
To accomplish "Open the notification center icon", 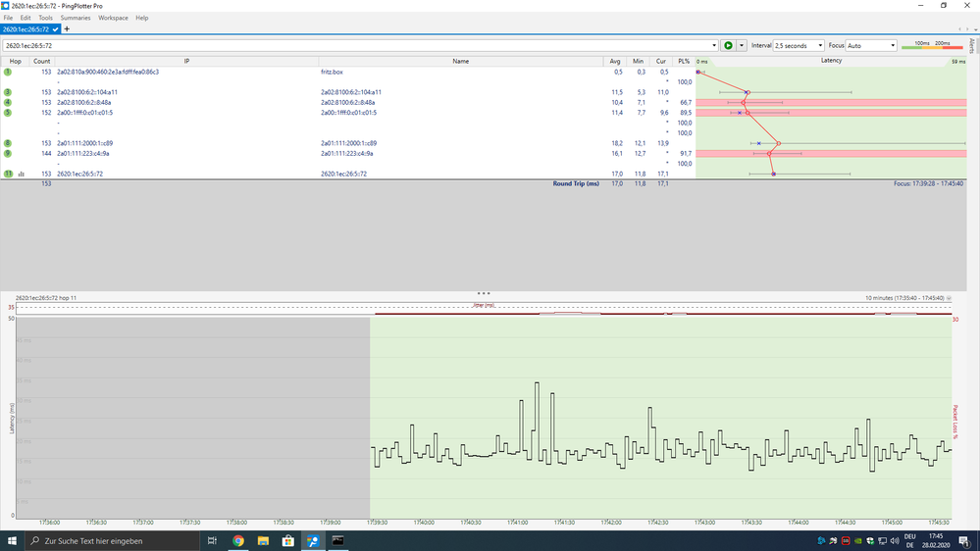I will [x=964, y=541].
